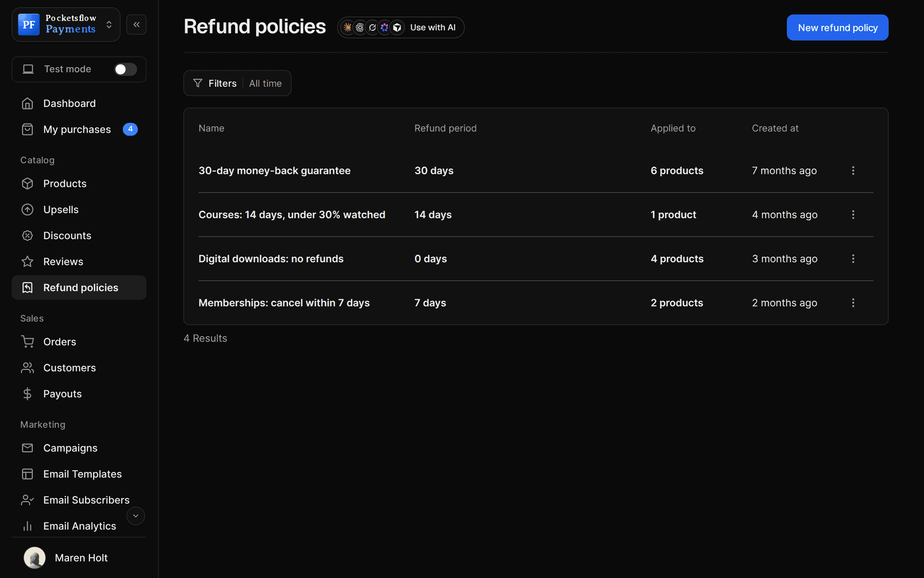Click Maren Holt's profile avatar

pos(35,558)
